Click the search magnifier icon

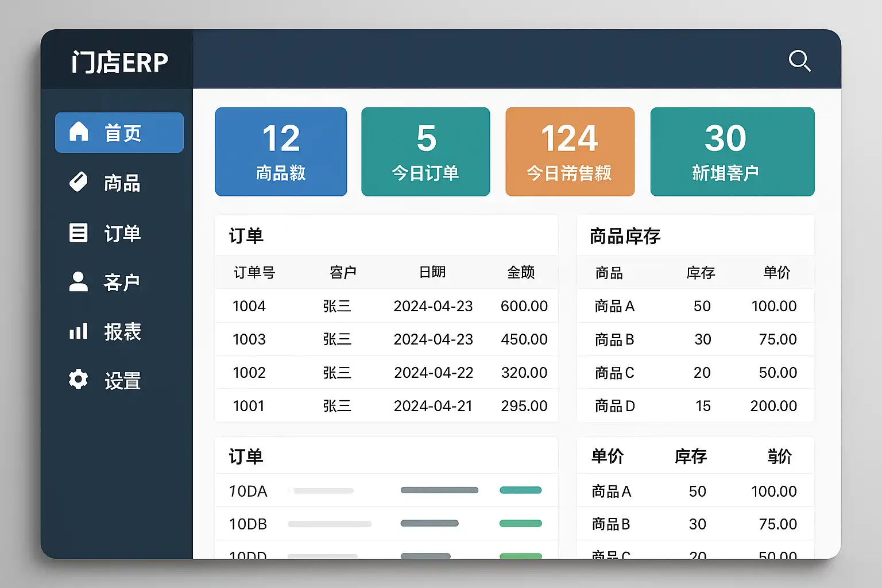pos(799,60)
